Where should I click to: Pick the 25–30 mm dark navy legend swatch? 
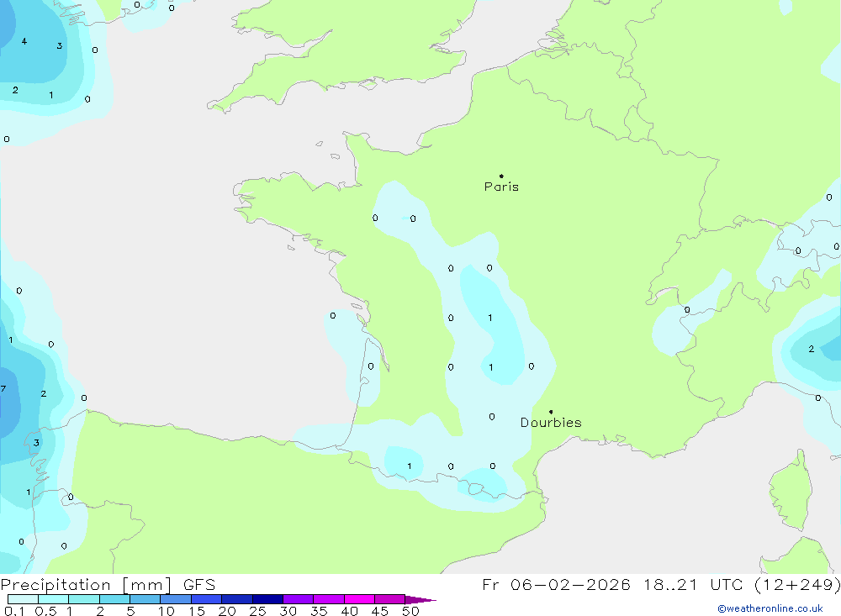pyautogui.click(x=267, y=599)
